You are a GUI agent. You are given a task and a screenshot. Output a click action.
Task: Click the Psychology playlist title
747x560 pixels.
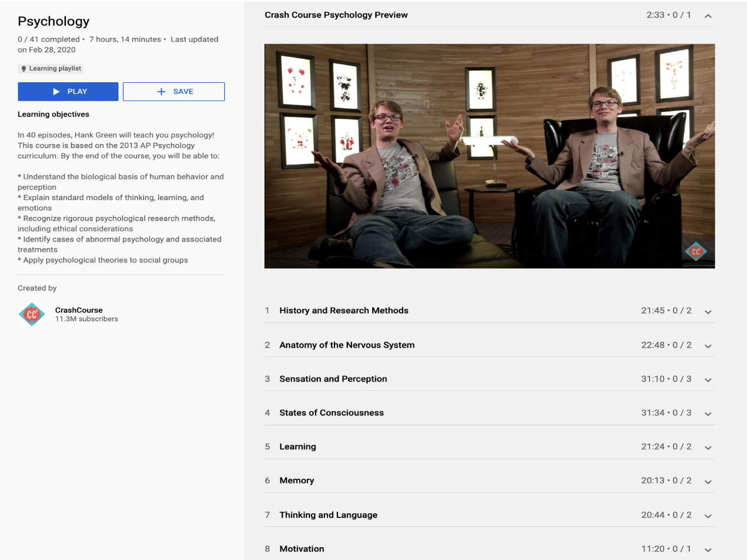pyautogui.click(x=54, y=21)
